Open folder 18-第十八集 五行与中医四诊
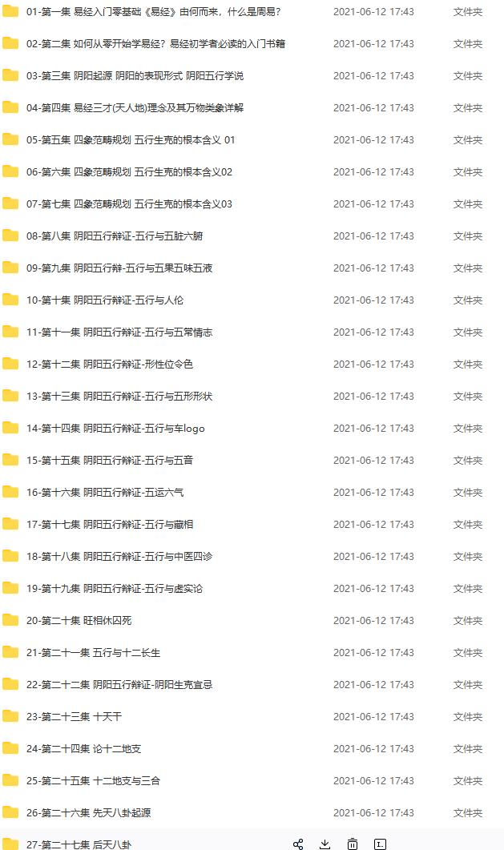Image resolution: width=504 pixels, height=850 pixels. point(119,556)
